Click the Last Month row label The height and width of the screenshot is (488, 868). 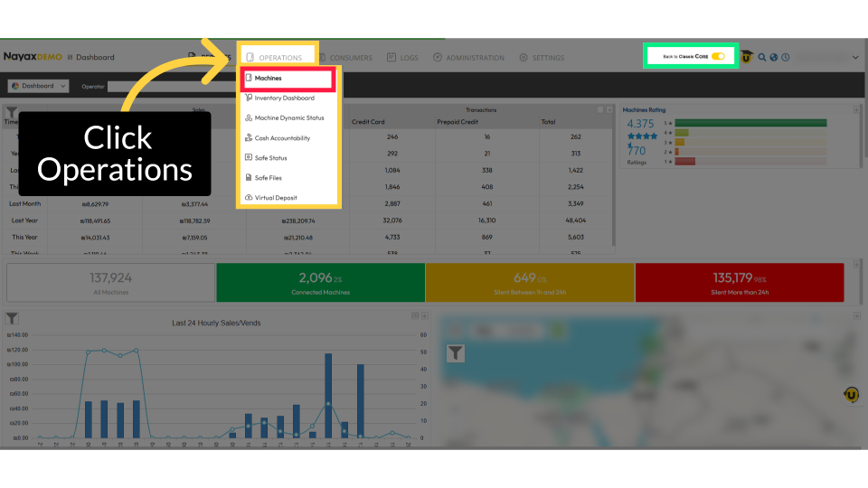tap(25, 204)
